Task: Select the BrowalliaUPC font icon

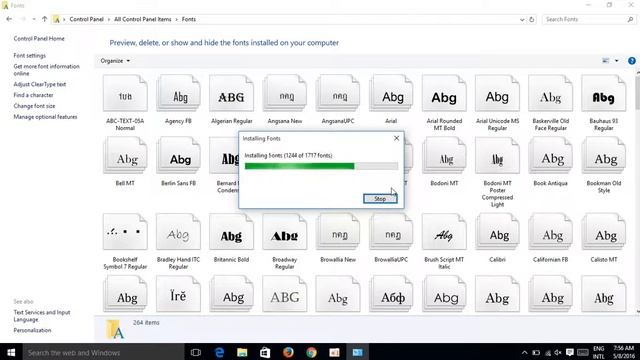Action: click(391, 232)
